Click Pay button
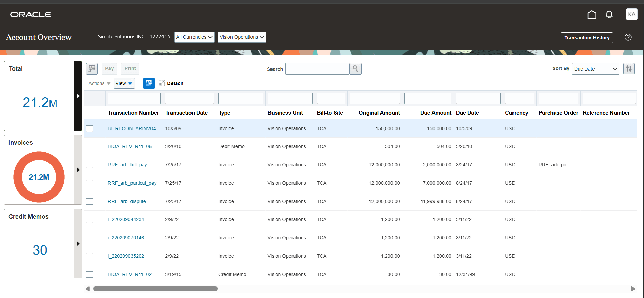Screen dimensions: 644x298 coord(109,68)
